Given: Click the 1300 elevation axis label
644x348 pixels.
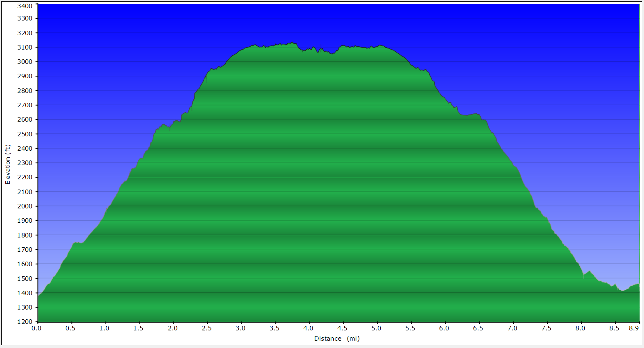Looking at the screenshot, I should 25,307.
